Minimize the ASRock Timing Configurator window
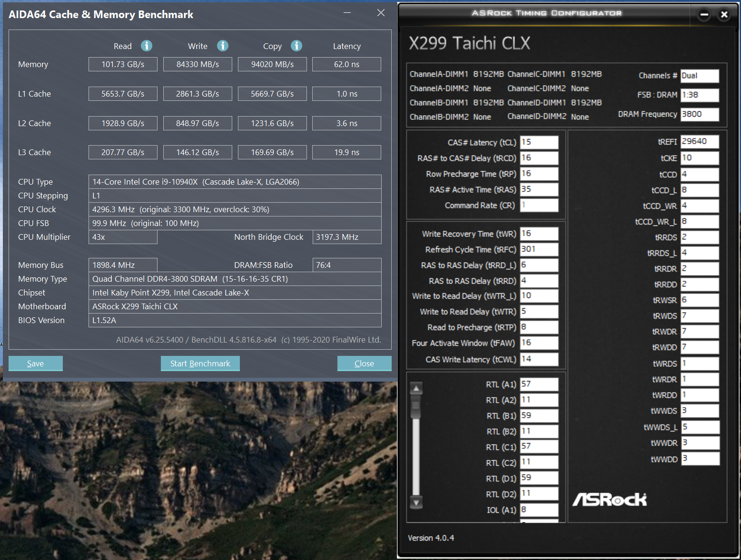This screenshot has height=560, width=741. (704, 15)
